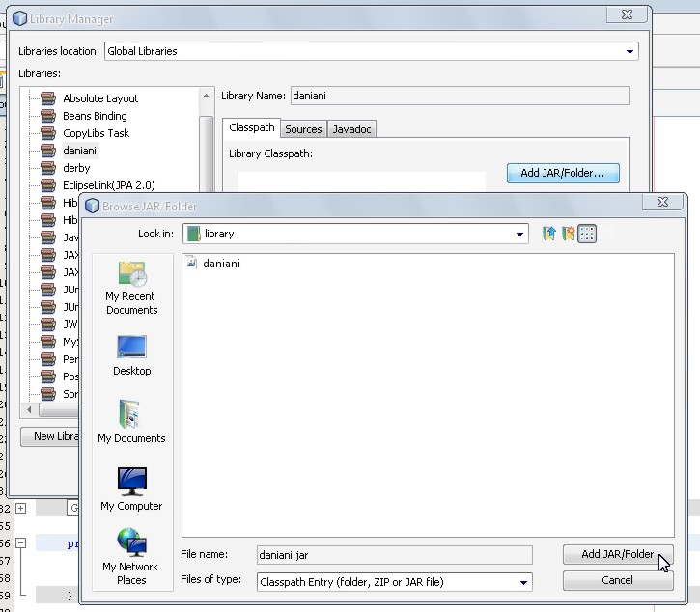This screenshot has width=700, height=612.
Task: Open My Computer shortcut
Action: (131, 489)
